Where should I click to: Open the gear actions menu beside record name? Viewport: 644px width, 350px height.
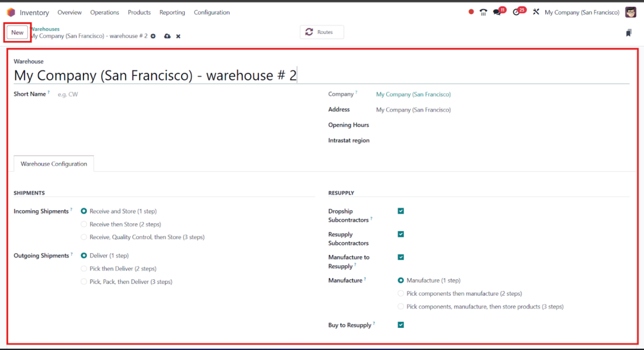coord(153,36)
